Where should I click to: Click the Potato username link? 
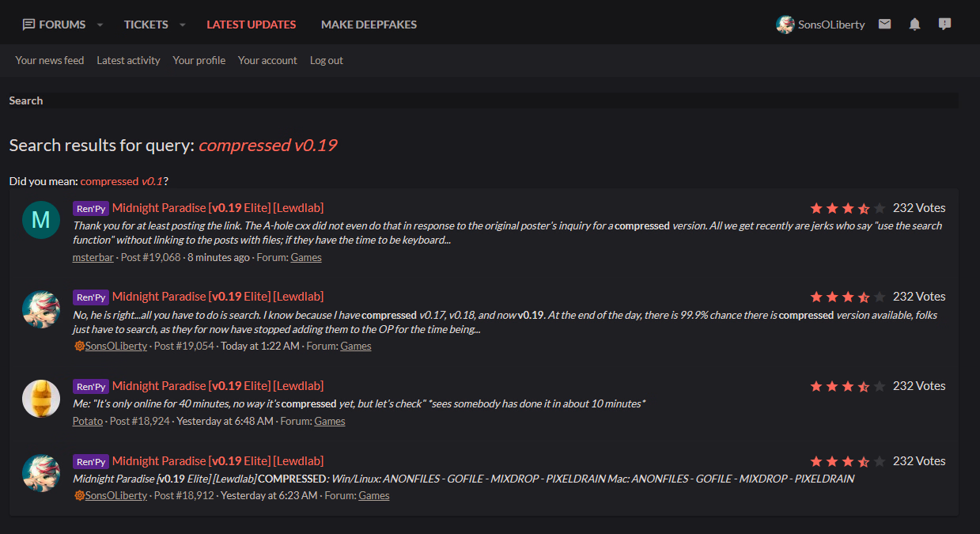tap(88, 421)
